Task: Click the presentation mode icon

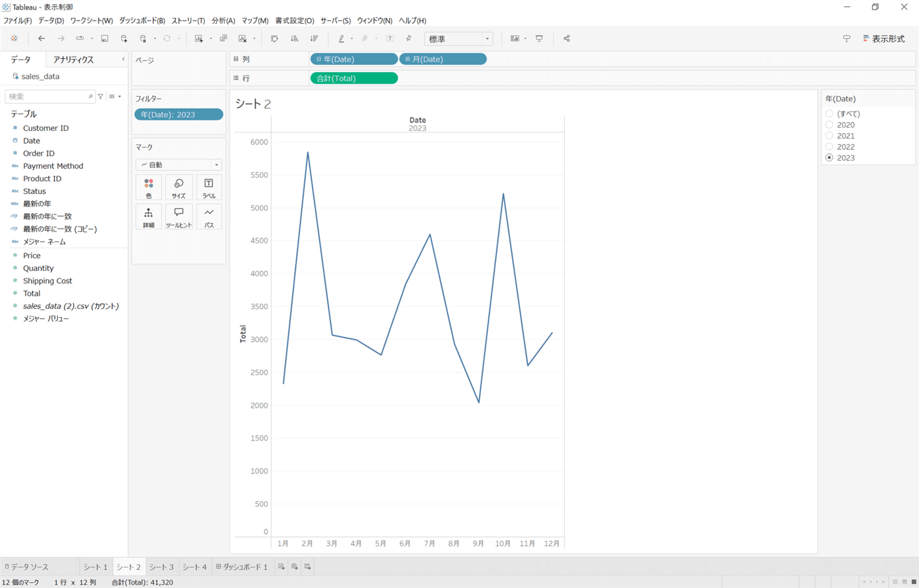Action: click(539, 39)
